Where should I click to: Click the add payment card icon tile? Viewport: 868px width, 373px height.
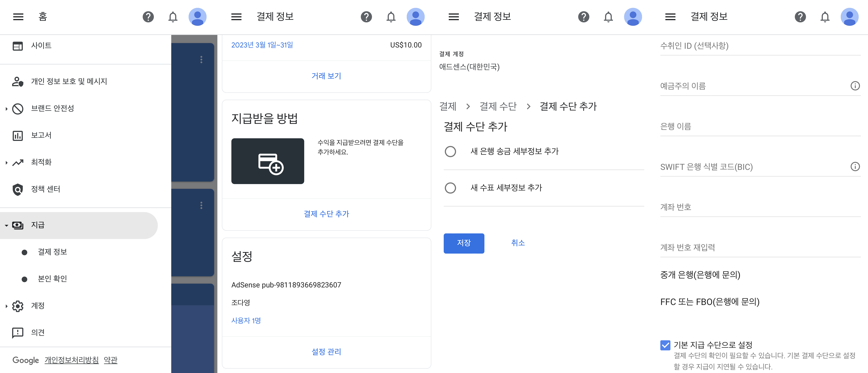tap(268, 161)
